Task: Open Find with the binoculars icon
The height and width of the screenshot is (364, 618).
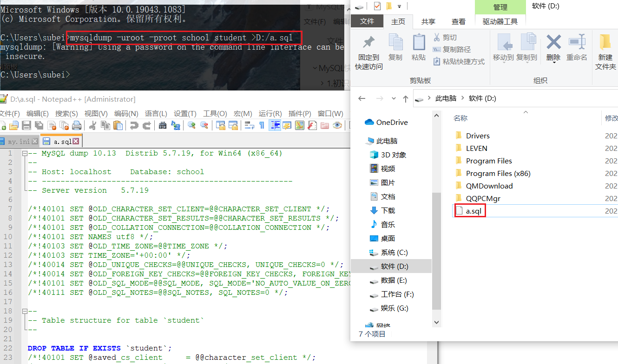Action: 163,125
